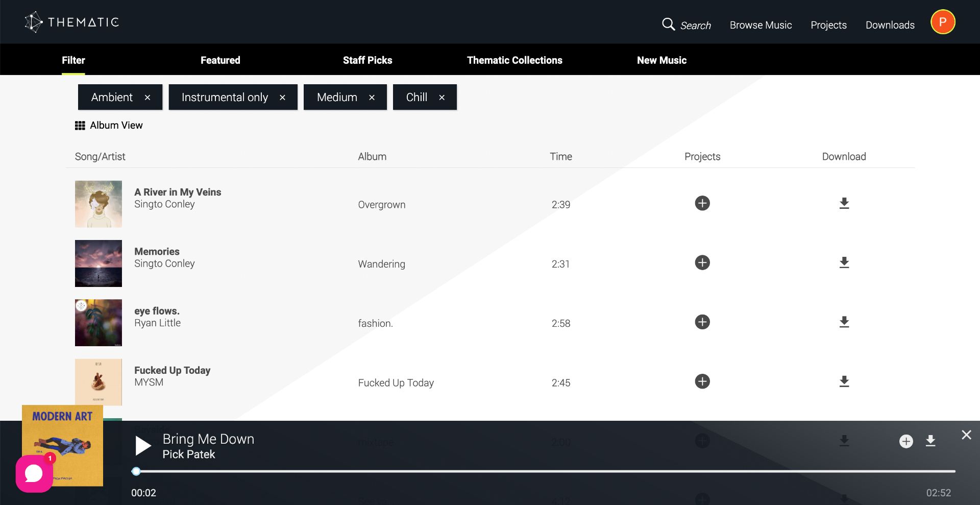Clear the Chill mood filter
Image resolution: width=980 pixels, height=505 pixels.
pyautogui.click(x=442, y=98)
